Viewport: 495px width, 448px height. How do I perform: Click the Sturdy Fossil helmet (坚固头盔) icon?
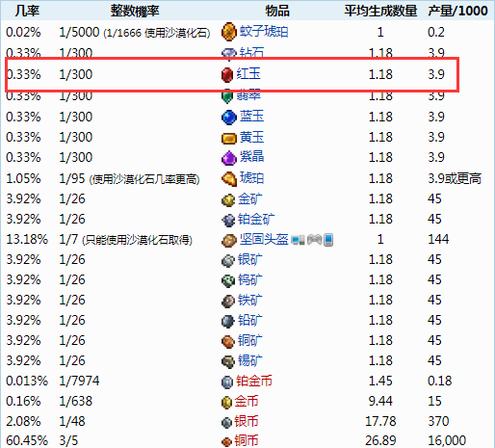(x=229, y=240)
